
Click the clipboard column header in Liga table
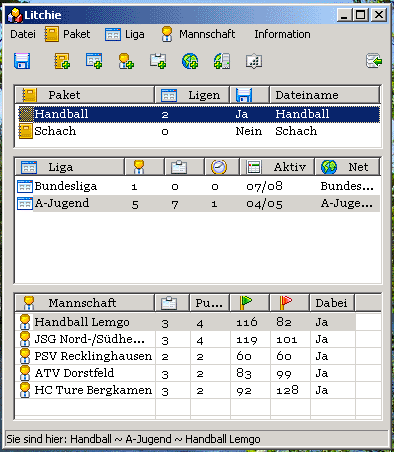[x=184, y=167]
